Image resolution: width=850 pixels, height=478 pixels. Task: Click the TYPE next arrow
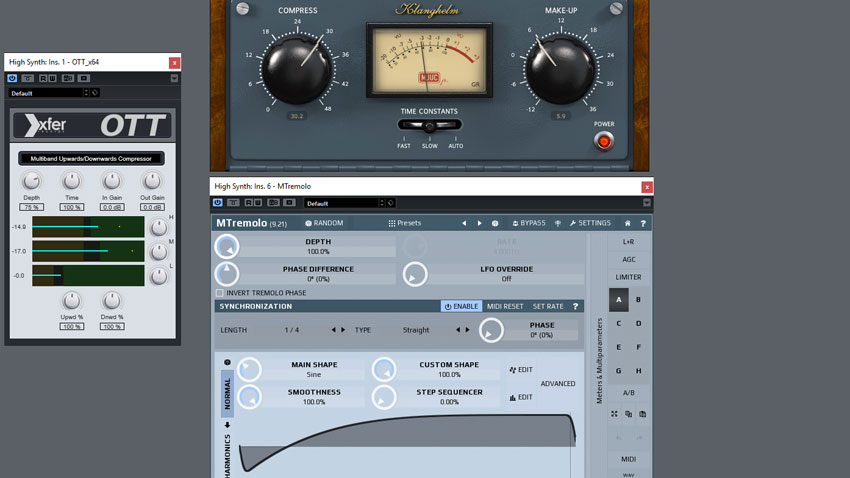tap(467, 330)
